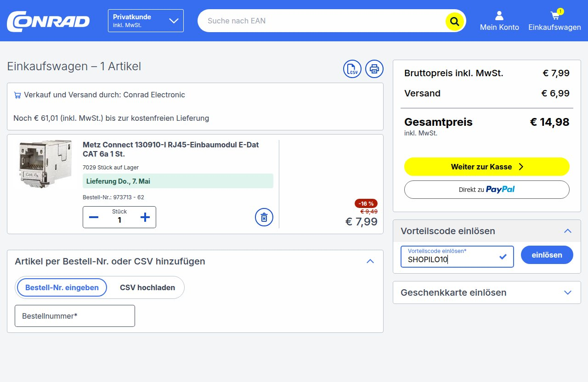Click the Gesamtpreis '€ 14,98' value

[549, 122]
